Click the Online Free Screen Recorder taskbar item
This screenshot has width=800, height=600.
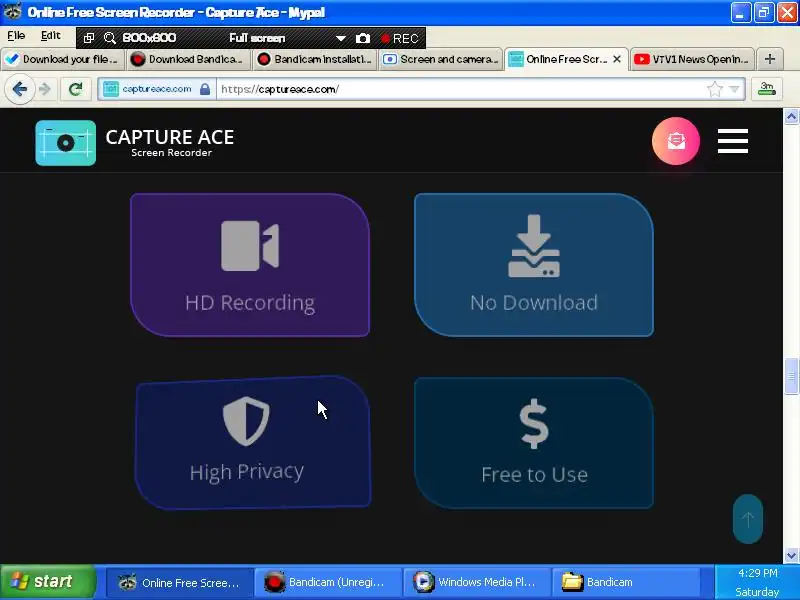tap(180, 582)
